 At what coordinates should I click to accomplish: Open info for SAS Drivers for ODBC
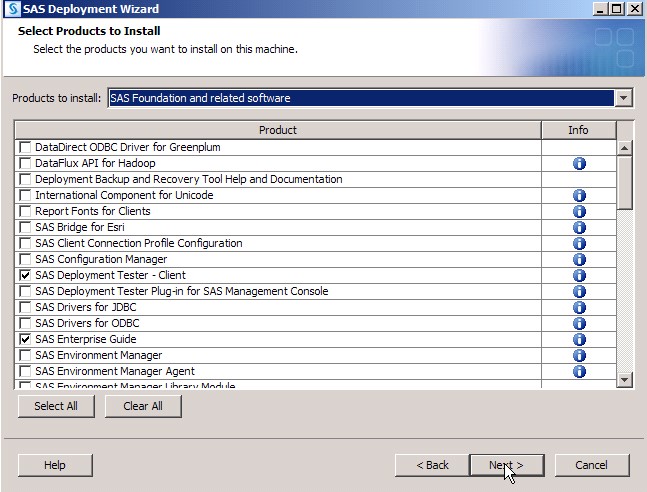[579, 324]
